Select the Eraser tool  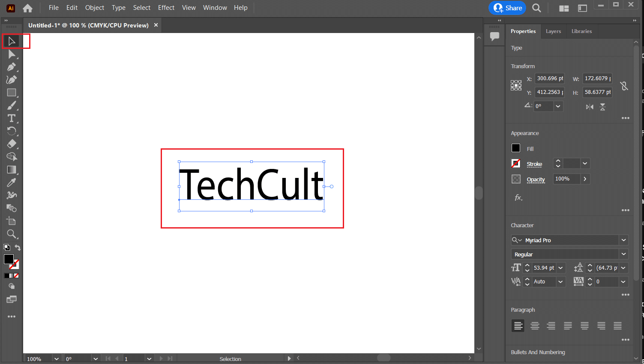(12, 144)
